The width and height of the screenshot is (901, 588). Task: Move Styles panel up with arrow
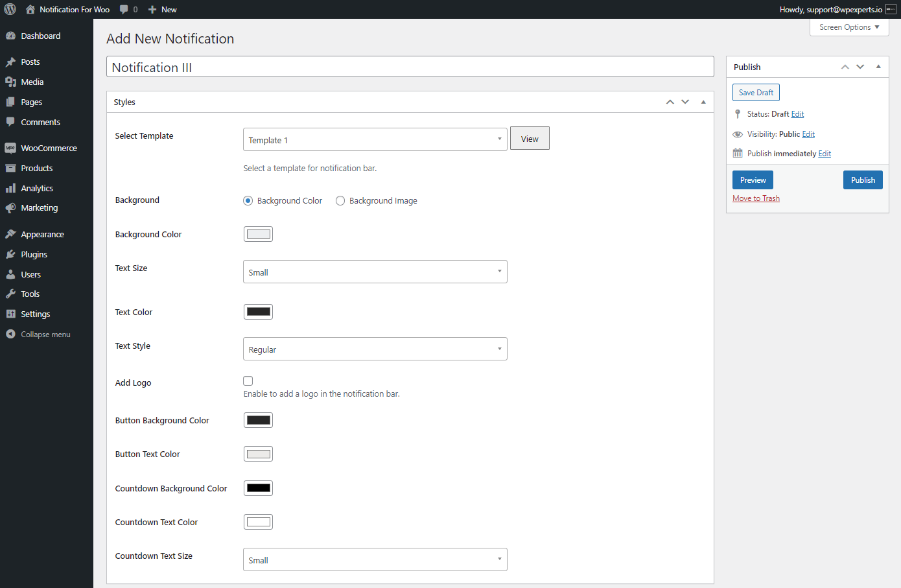pos(670,102)
